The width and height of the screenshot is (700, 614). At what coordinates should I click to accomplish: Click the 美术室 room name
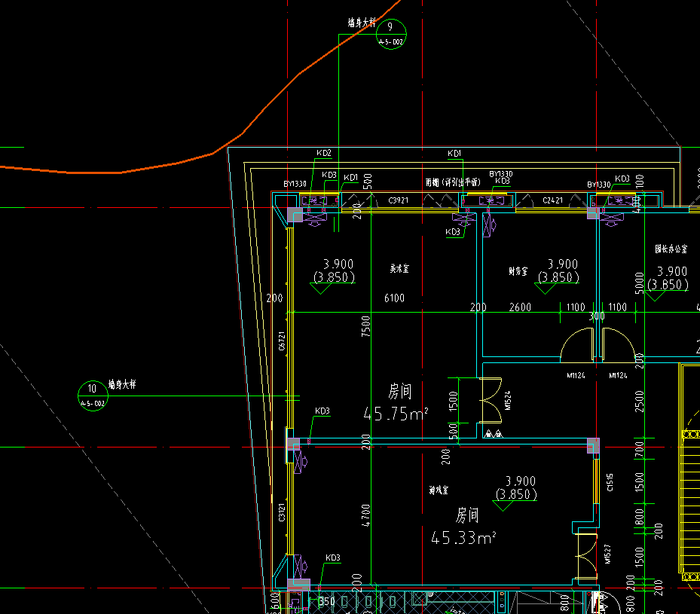[399, 268]
